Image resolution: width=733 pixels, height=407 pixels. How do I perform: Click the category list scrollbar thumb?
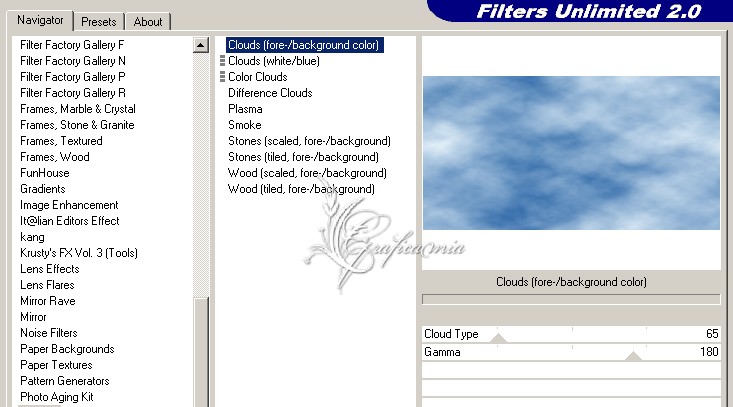(201, 352)
